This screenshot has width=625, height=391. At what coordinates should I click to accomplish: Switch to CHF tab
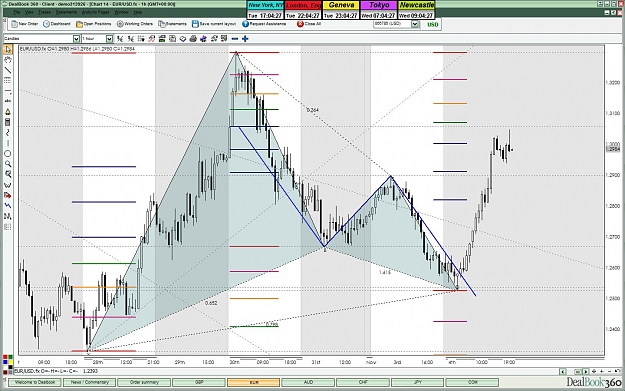(x=363, y=382)
